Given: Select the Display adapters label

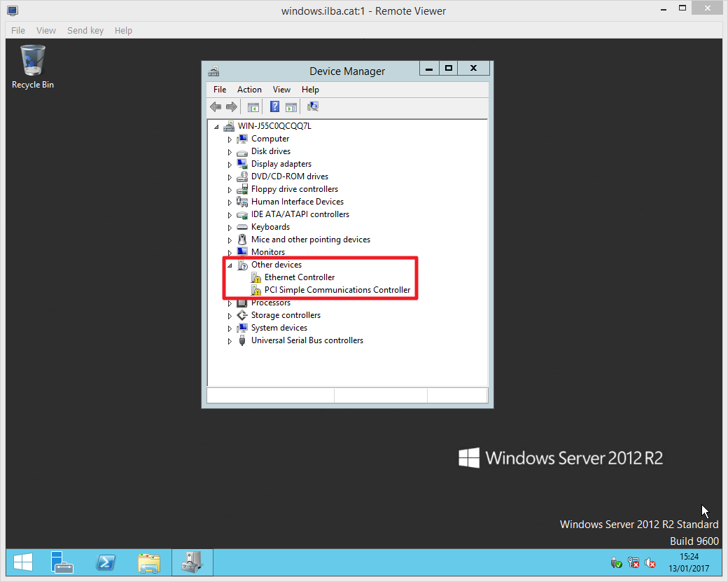Looking at the screenshot, I should pyautogui.click(x=281, y=164).
